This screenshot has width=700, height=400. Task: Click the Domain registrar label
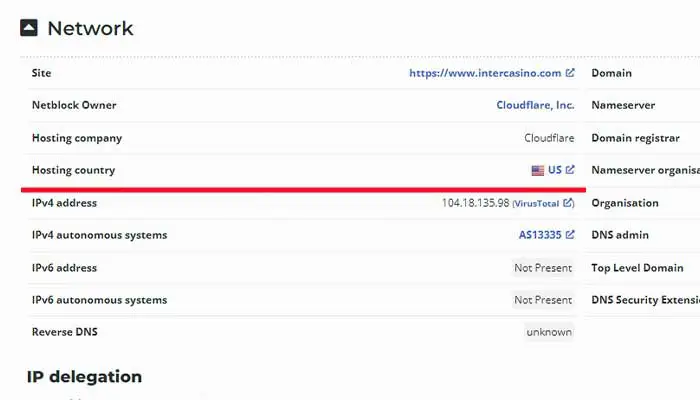[635, 138]
